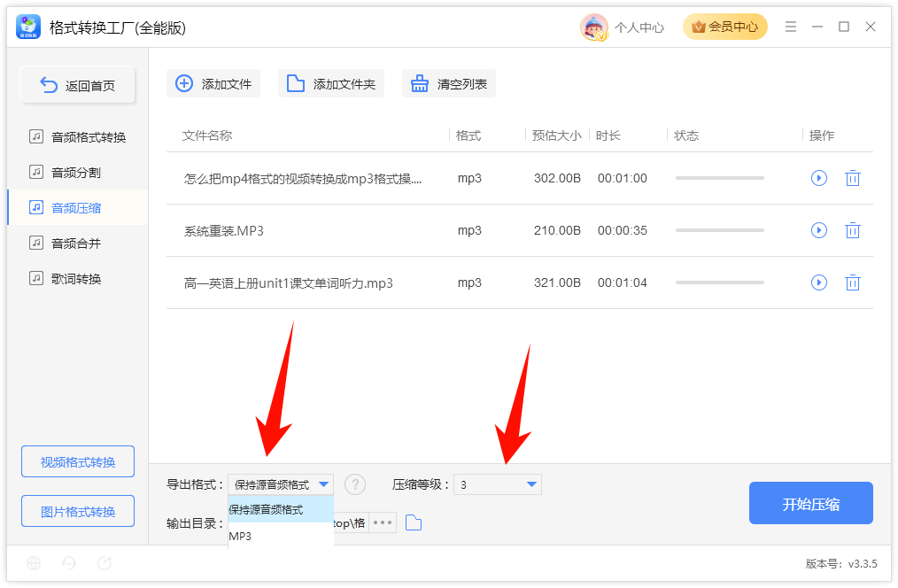Screen dimensions: 898x588
Task: Delete the 怎么把mp4格式 file row
Action: [853, 178]
